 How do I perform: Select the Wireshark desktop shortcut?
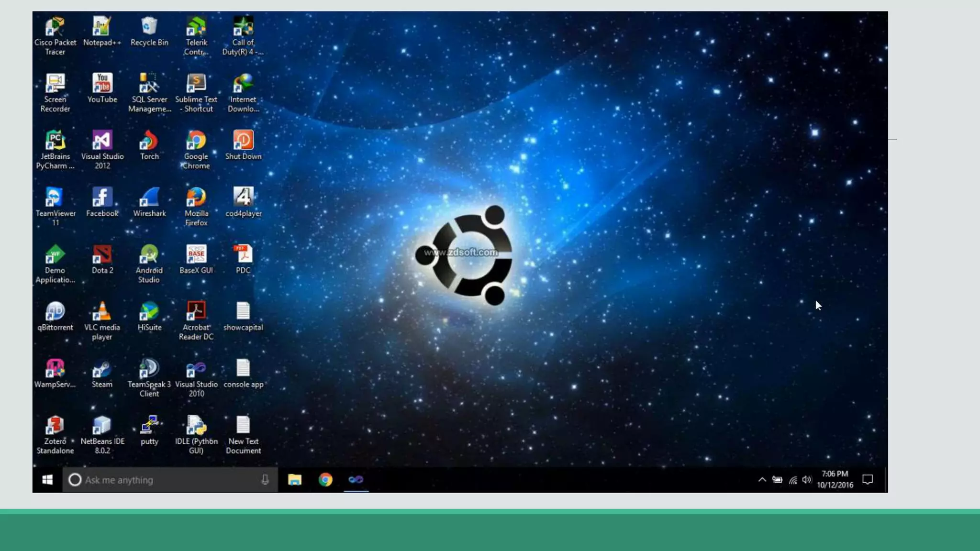click(x=149, y=198)
